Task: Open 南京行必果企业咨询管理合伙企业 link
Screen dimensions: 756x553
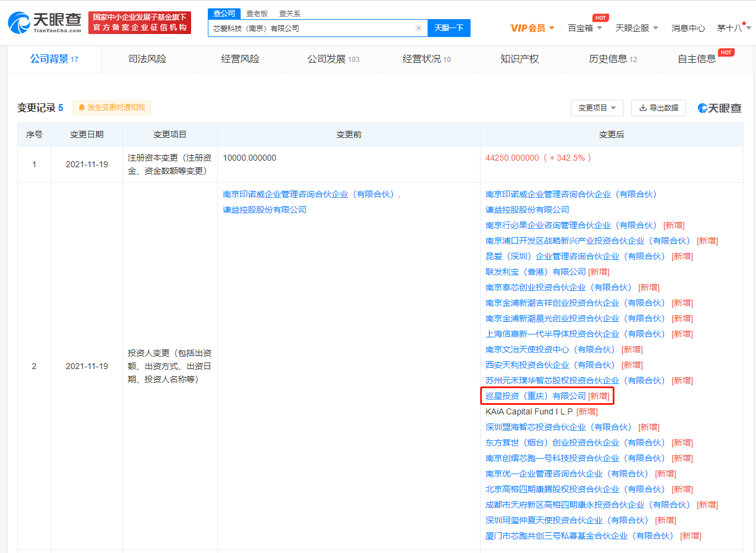Action: click(x=572, y=225)
